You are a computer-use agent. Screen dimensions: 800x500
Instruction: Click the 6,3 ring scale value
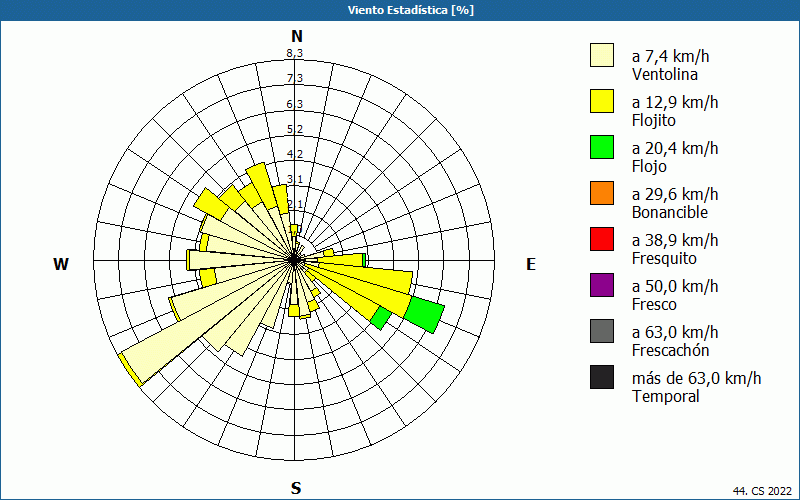(294, 104)
